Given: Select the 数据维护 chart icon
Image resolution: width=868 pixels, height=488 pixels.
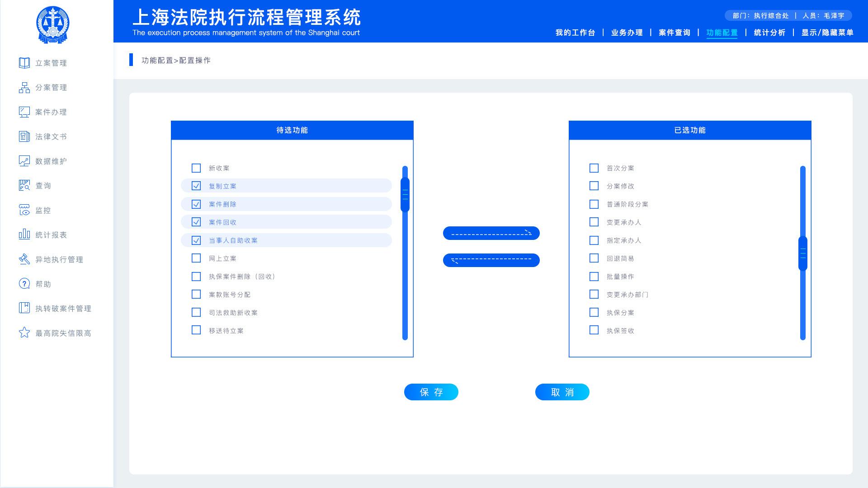Looking at the screenshot, I should click(24, 161).
